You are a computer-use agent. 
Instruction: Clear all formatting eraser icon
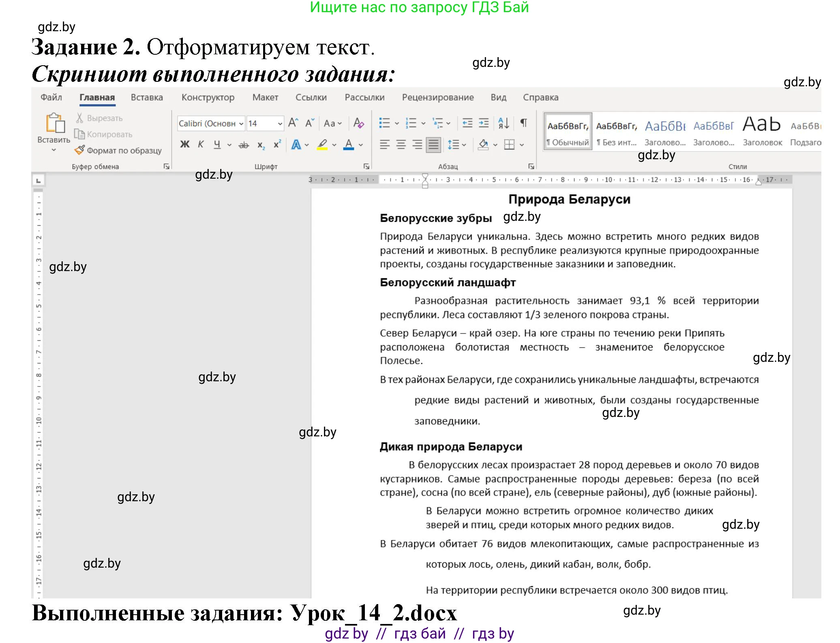[x=358, y=123]
